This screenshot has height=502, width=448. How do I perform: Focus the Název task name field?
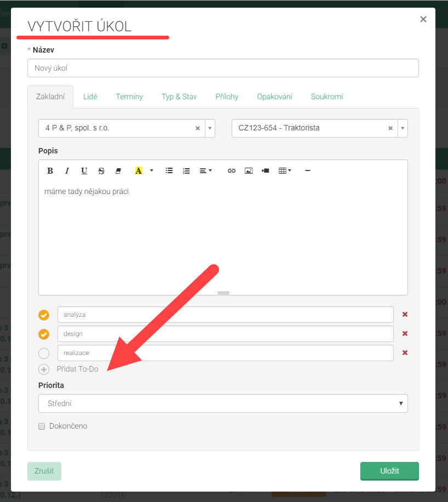coord(223,68)
